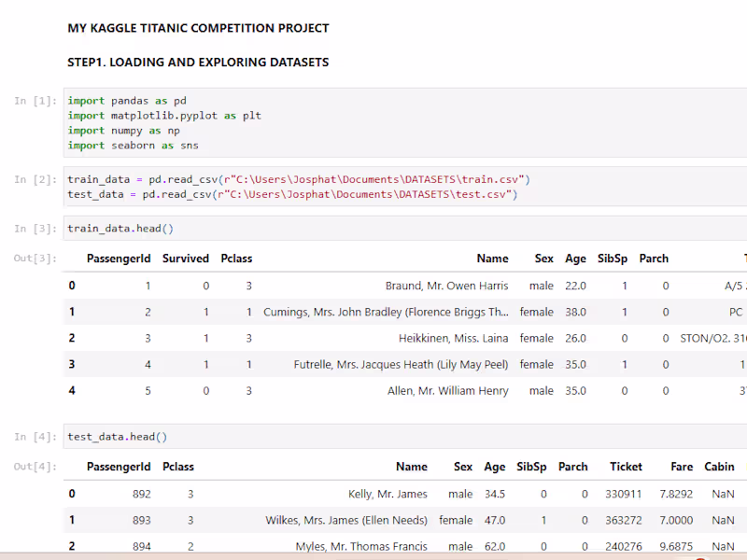Click the Survived column header
The height and width of the screenshot is (560, 747).
186,259
